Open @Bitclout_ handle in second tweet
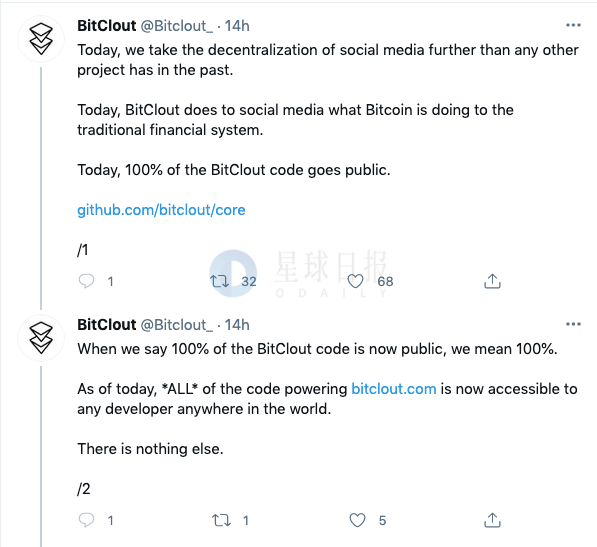The image size is (597, 547). pyautogui.click(x=177, y=325)
